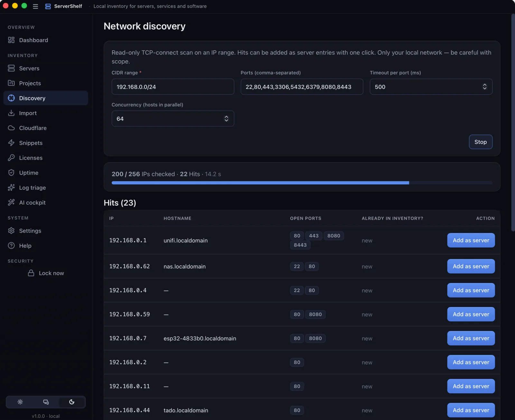Viewport: 515px width, 420px height.
Task: Add 192.168.0.1 unifi as server
Action: coord(471,240)
